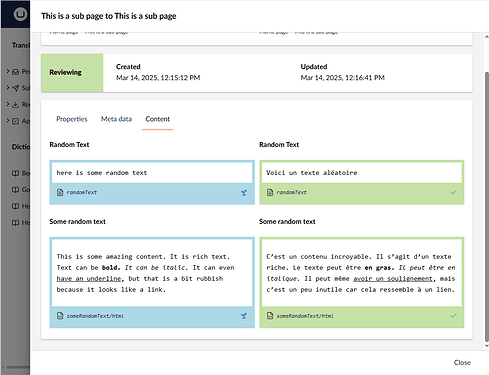Click source randomText document icon in blue box
The height and width of the screenshot is (375, 489).
pos(60,192)
